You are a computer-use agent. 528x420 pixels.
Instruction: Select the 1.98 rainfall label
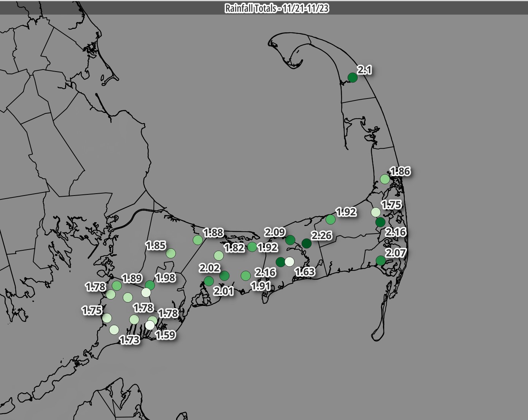coord(165,278)
